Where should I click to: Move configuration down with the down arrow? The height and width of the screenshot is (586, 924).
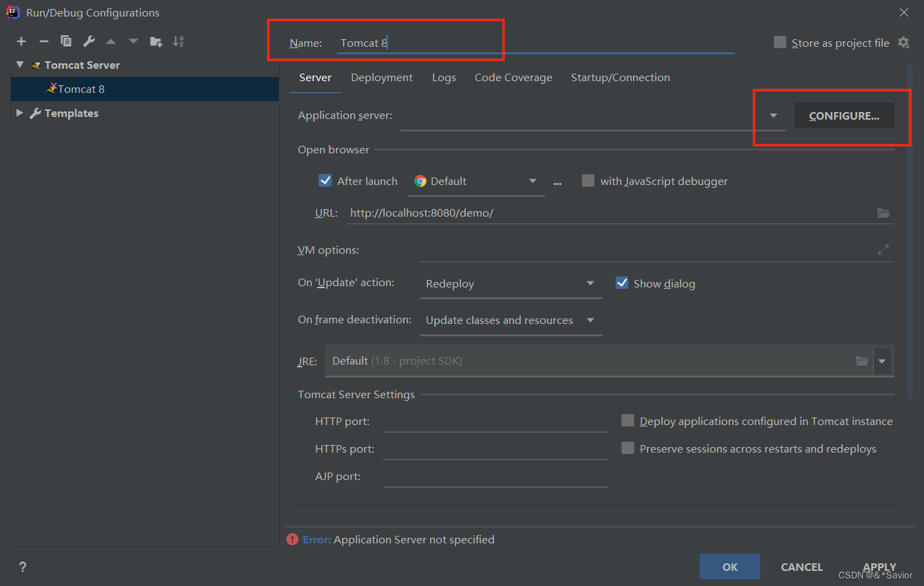[133, 41]
